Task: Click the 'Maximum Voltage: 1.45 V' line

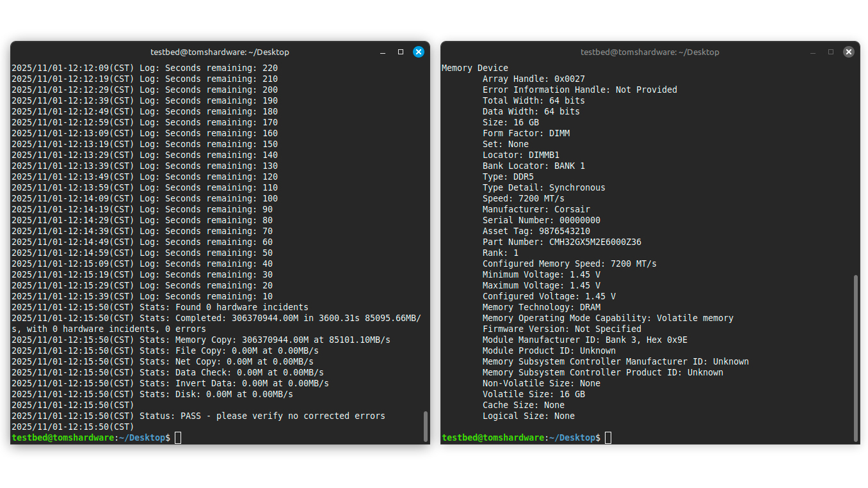Action: coord(542,285)
